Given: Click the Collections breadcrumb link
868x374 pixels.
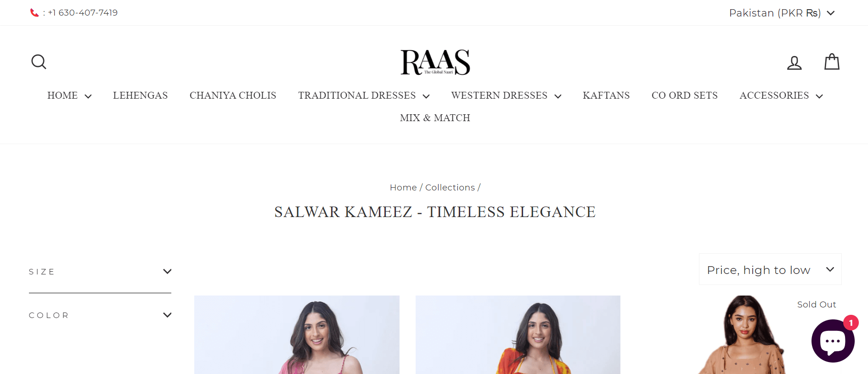Looking at the screenshot, I should pyautogui.click(x=450, y=187).
